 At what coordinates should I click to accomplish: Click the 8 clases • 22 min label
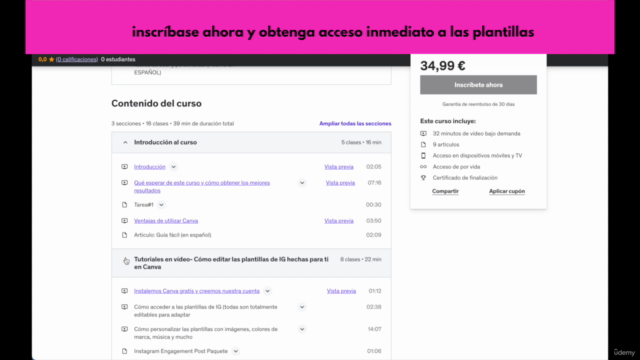361,259
